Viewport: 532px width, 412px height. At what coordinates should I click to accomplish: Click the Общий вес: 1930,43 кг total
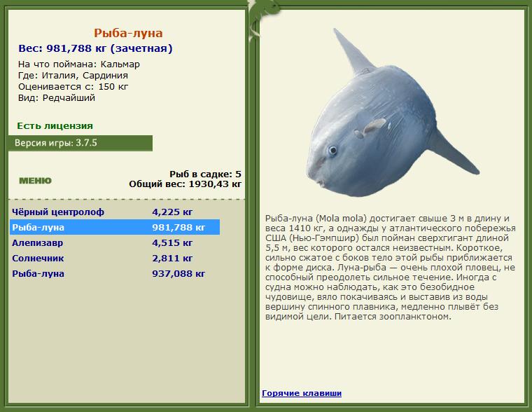coord(185,184)
